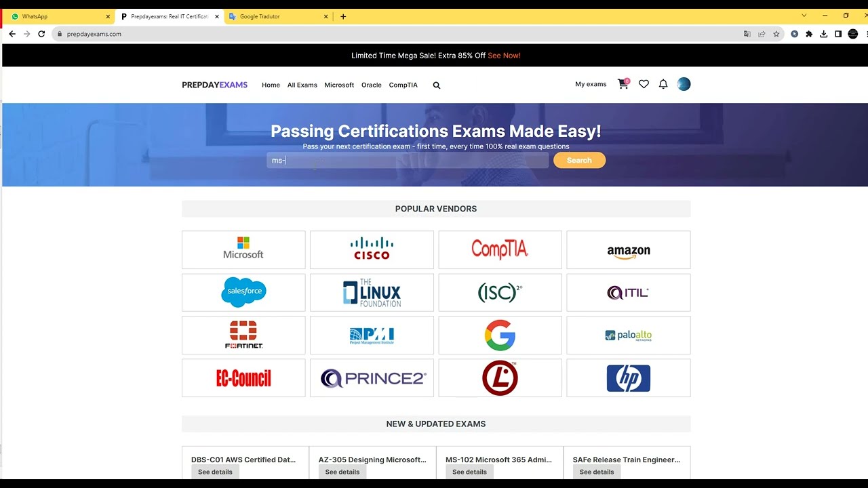Open the Oracle navbar link
Image resolution: width=868 pixels, height=488 pixels.
click(x=372, y=85)
